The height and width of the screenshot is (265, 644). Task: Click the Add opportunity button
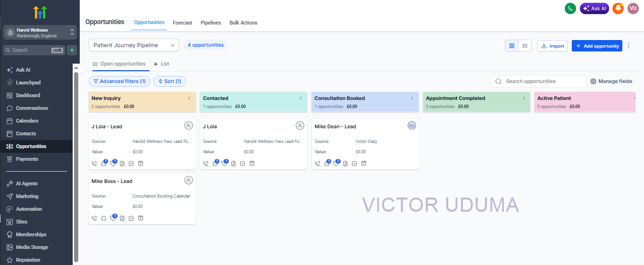[x=597, y=46]
